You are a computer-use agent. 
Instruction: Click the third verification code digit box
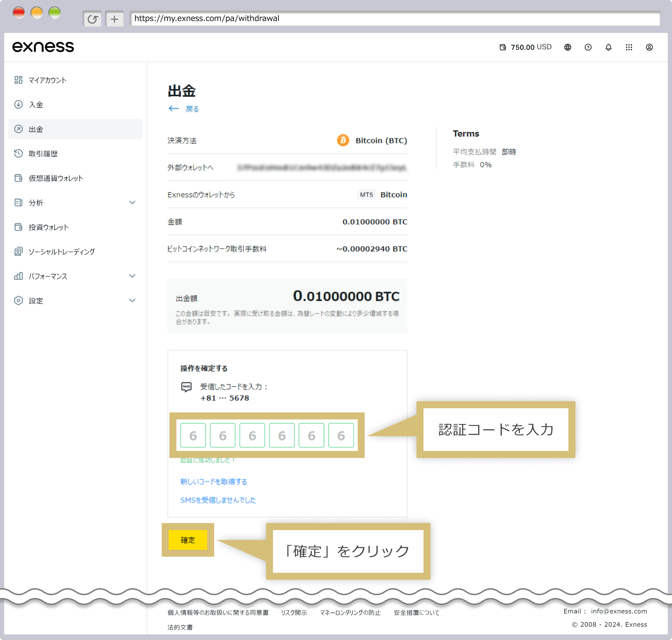point(252,435)
